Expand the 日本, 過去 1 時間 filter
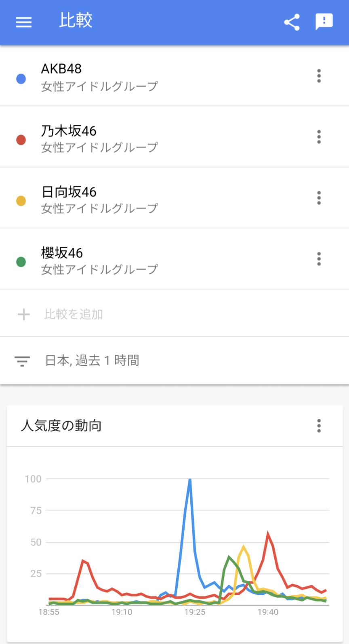 click(92, 361)
